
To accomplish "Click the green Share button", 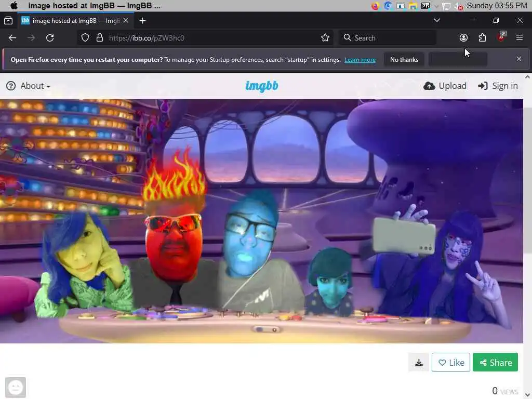I will point(495,362).
